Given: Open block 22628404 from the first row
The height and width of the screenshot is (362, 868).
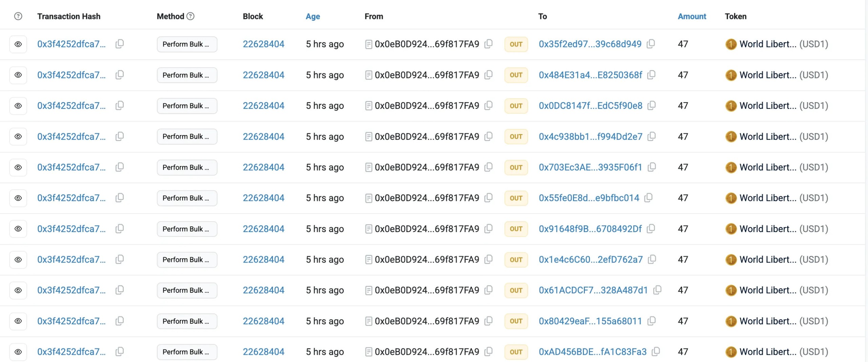Looking at the screenshot, I should (264, 44).
